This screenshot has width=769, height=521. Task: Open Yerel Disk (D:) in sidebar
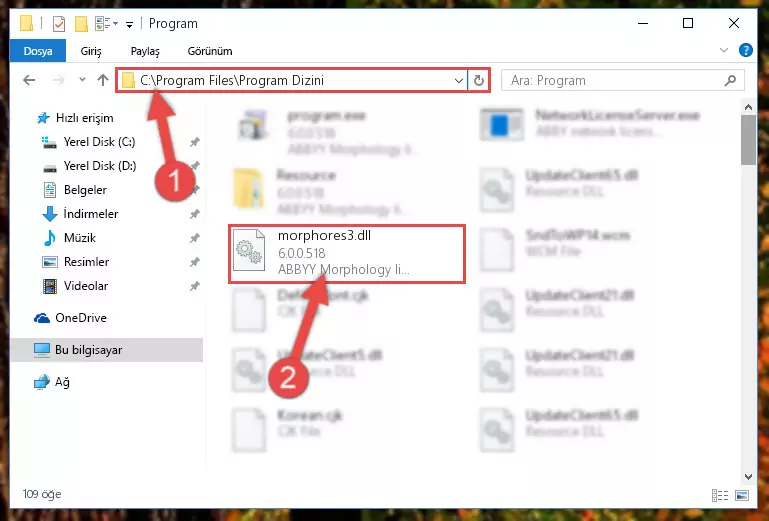click(89, 166)
